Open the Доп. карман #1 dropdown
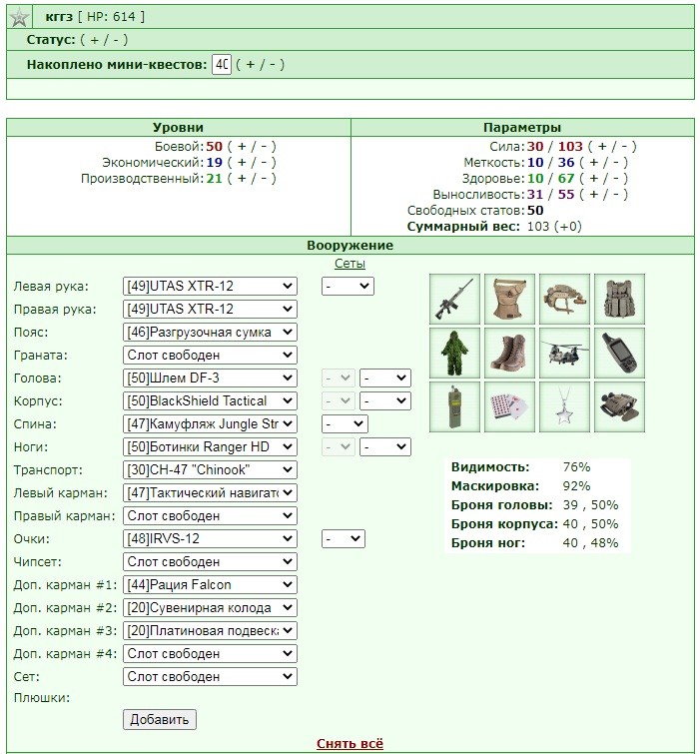Image resolution: width=700 pixels, height=754 pixels. [210, 585]
